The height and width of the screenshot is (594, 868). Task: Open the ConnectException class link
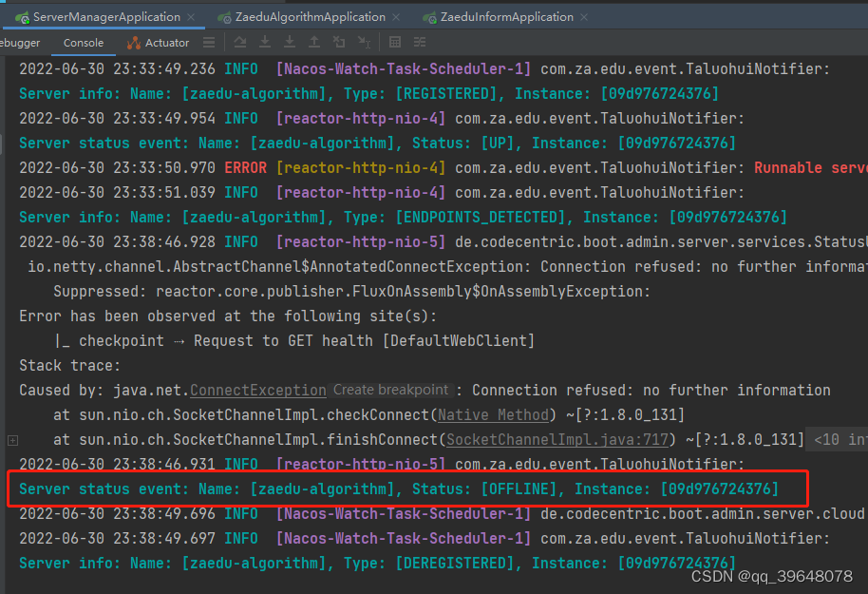(x=258, y=390)
